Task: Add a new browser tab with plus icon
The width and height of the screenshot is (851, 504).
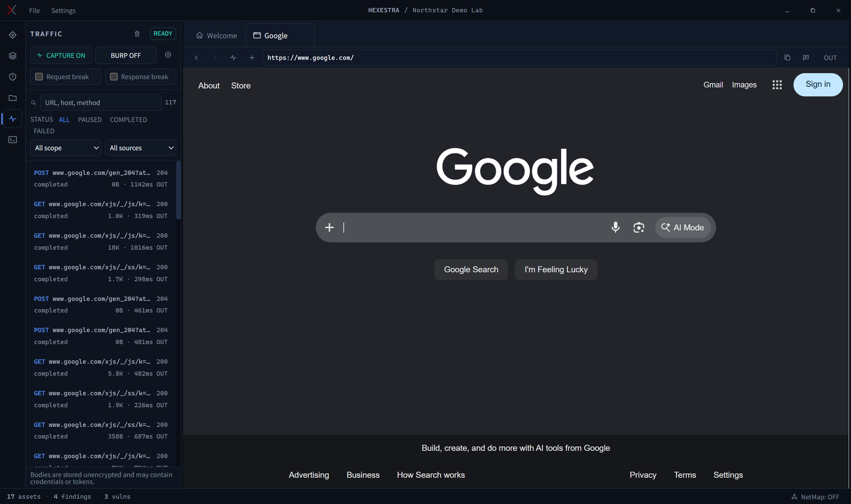Action: click(x=252, y=57)
